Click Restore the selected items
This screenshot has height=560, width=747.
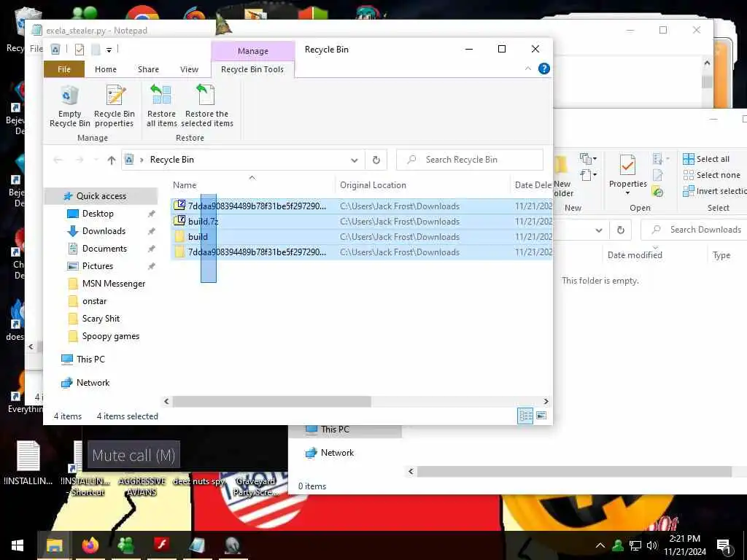pos(206,106)
